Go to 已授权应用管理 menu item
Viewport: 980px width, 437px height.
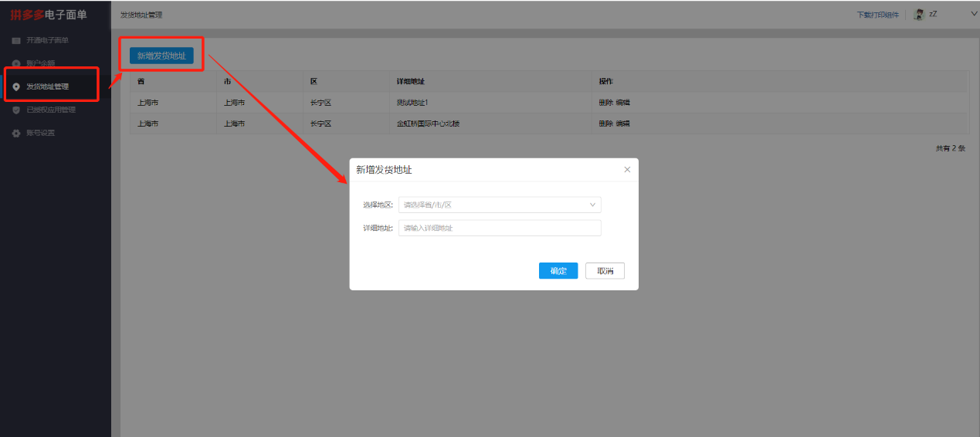coord(51,110)
